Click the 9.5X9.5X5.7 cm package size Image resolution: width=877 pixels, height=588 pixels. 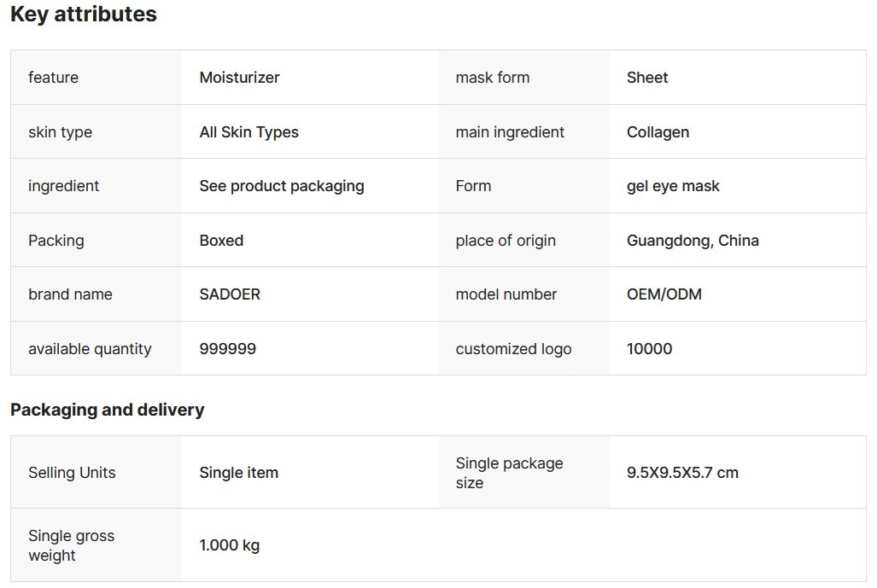click(682, 473)
